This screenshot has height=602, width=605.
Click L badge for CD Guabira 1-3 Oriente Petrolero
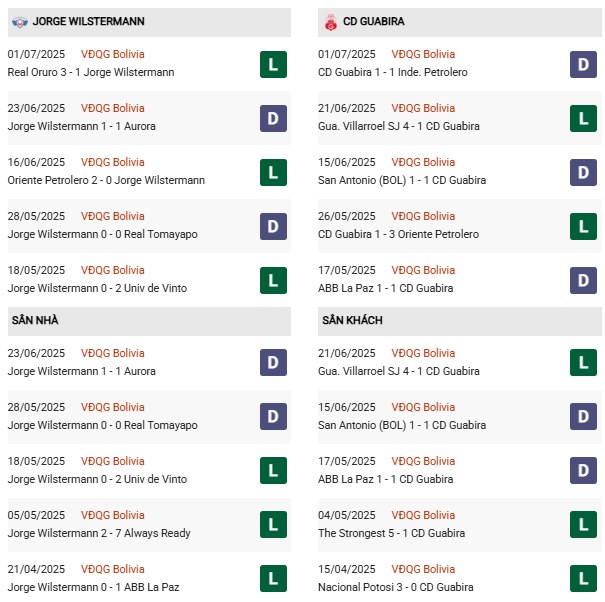(583, 227)
